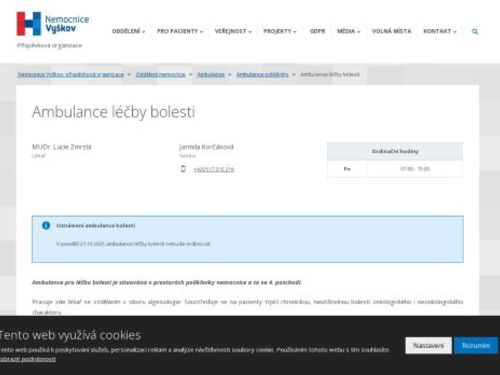
Task: Expand the PROJEKTY menu
Action: click(280, 31)
